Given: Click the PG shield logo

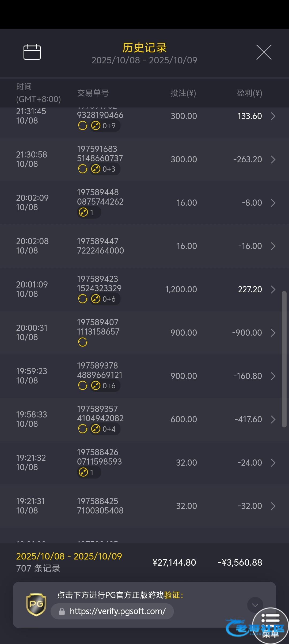Looking at the screenshot, I should (x=36, y=604).
